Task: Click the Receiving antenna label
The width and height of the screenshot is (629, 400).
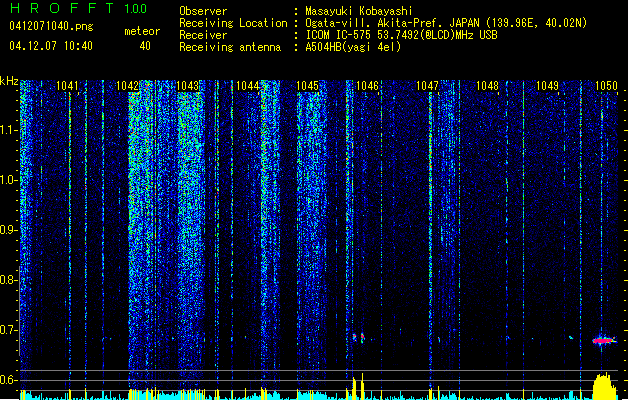Action: point(230,47)
